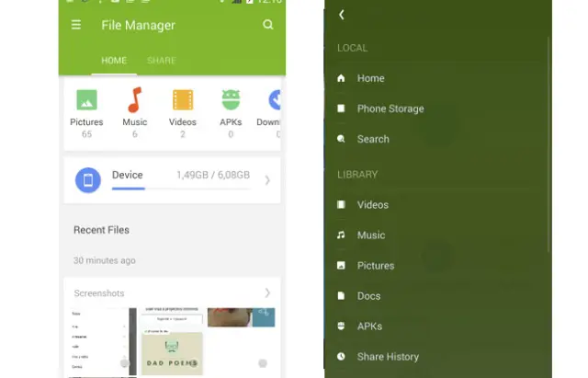The height and width of the screenshot is (378, 588).
Task: Select Phone Storage in the drawer
Action: point(390,109)
